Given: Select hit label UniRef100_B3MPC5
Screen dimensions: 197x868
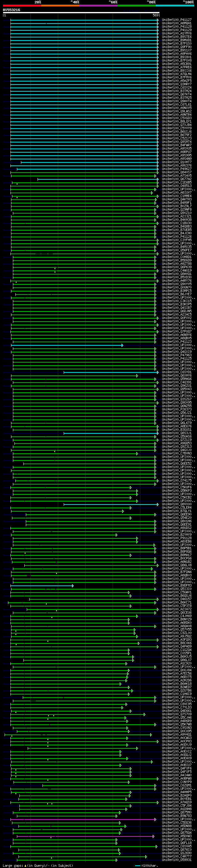Looking at the screenshot, I should (177, 291).
